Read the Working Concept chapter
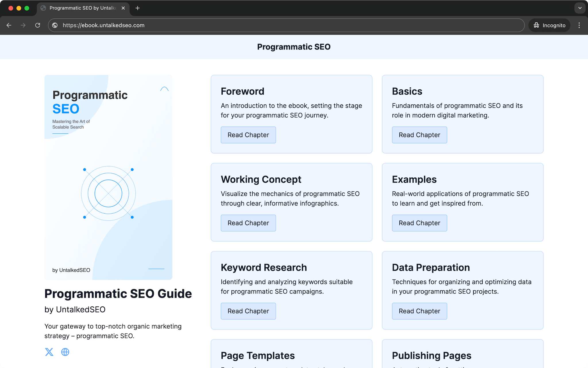 pyautogui.click(x=248, y=223)
